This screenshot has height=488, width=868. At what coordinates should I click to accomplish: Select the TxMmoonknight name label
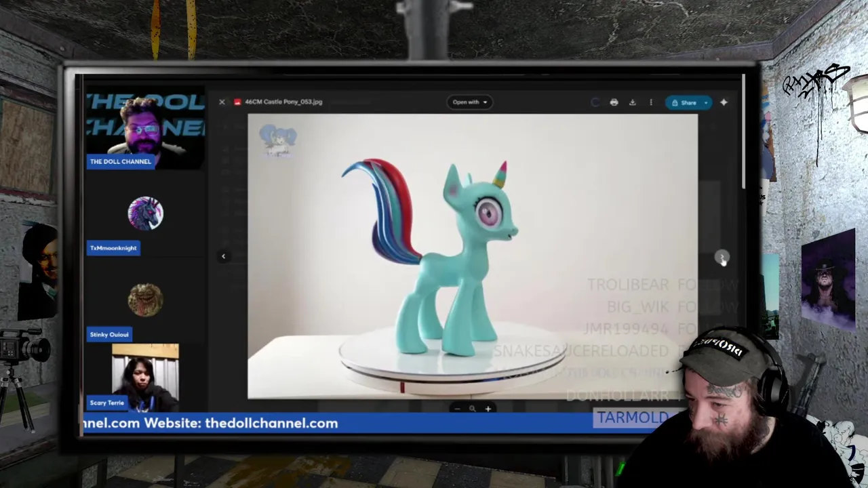[113, 248]
